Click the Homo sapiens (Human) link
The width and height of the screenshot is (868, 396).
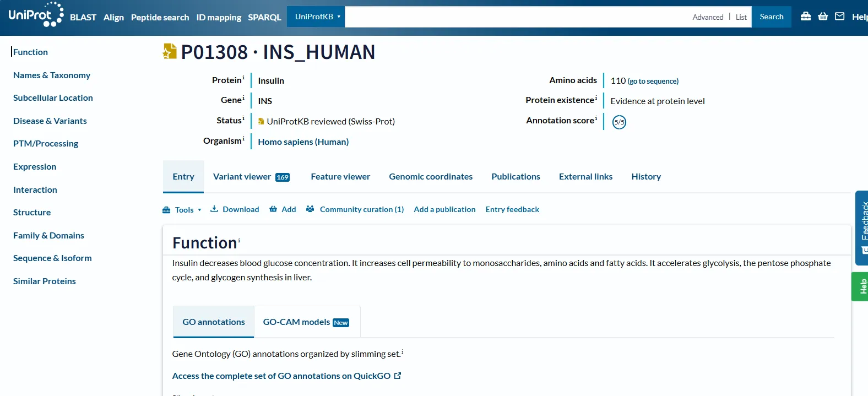(x=303, y=142)
